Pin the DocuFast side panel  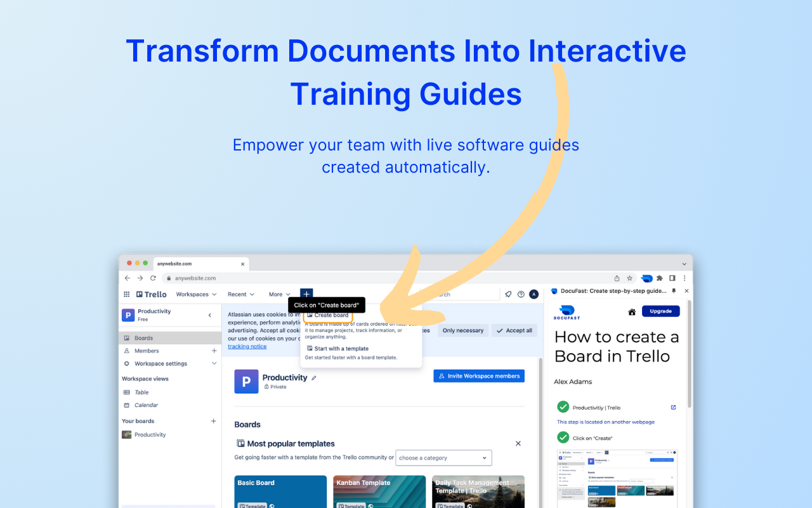[x=674, y=291]
